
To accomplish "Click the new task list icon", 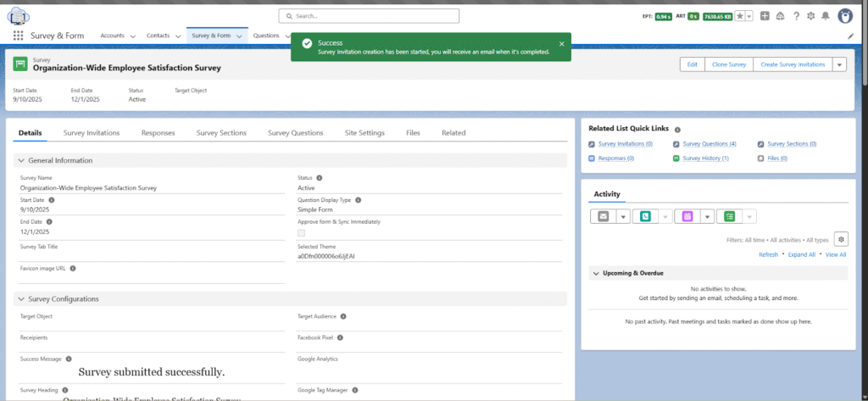I will coord(729,216).
